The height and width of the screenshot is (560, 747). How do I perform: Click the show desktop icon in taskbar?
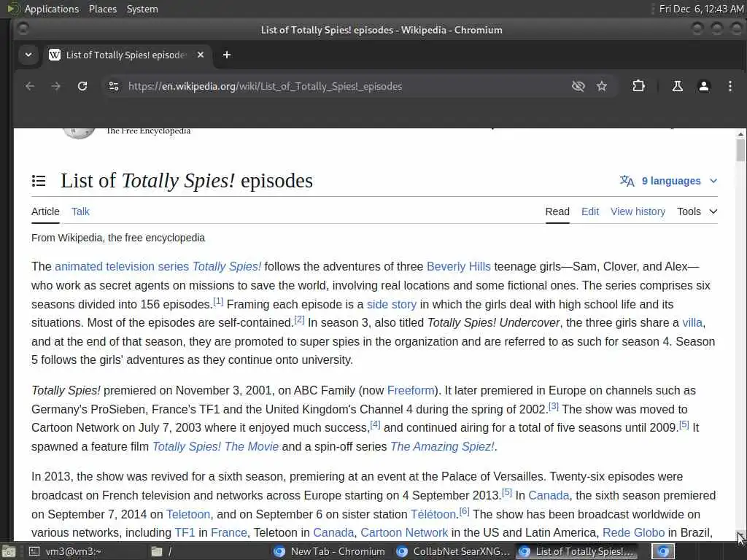(x=9, y=552)
